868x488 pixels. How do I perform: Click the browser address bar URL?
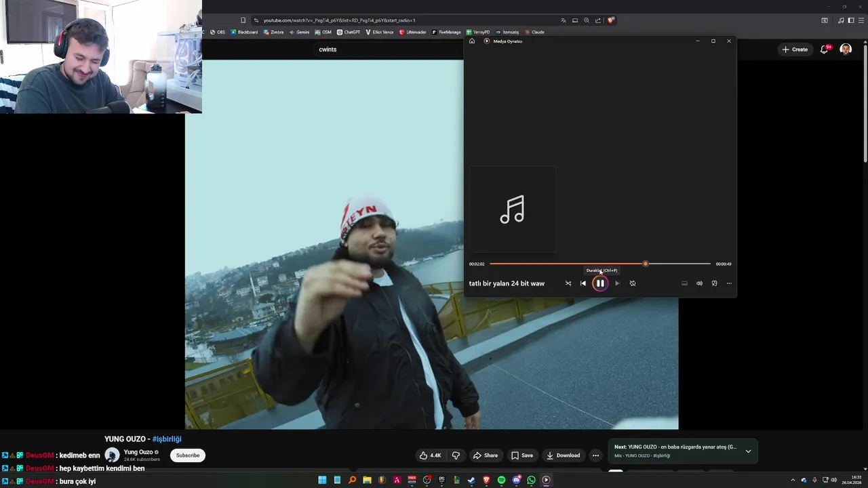[x=339, y=20]
